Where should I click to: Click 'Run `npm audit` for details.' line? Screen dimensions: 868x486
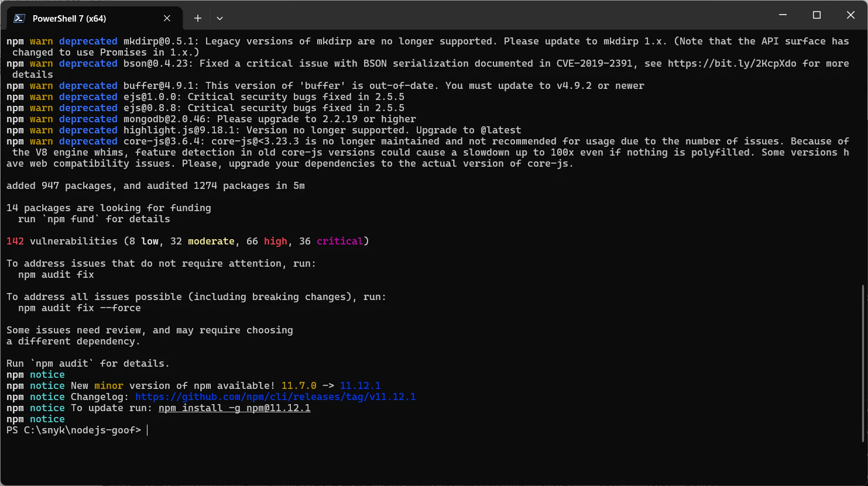point(88,363)
